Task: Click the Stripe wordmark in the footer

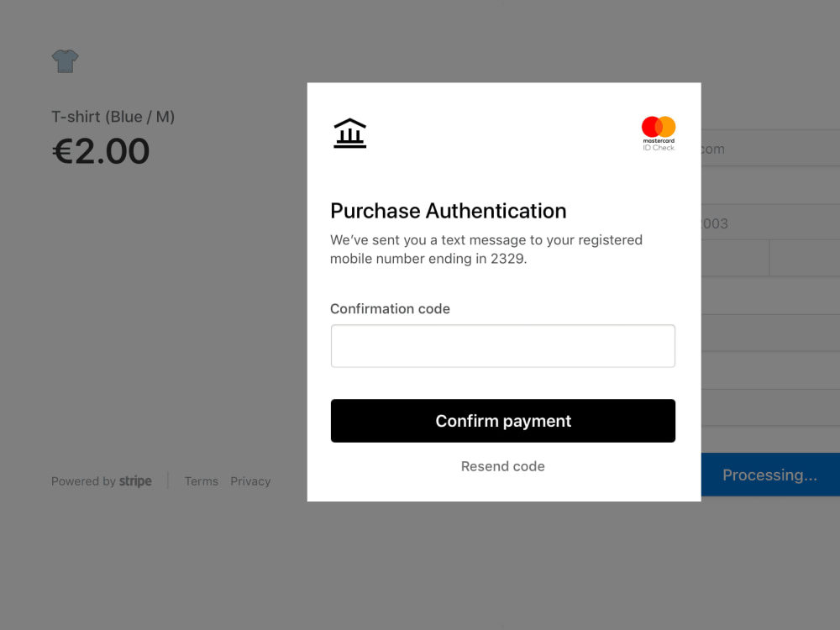Action: (x=135, y=481)
